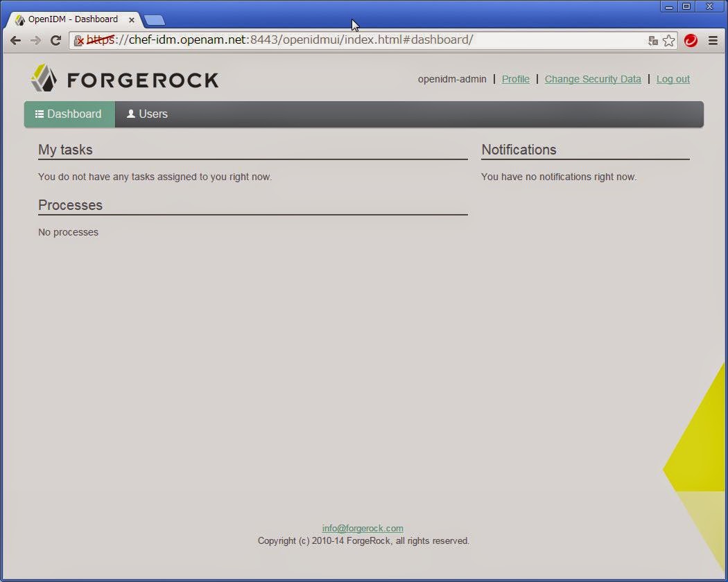Click the forward navigation arrow
Viewport: 728px width, 582px height.
(35, 40)
